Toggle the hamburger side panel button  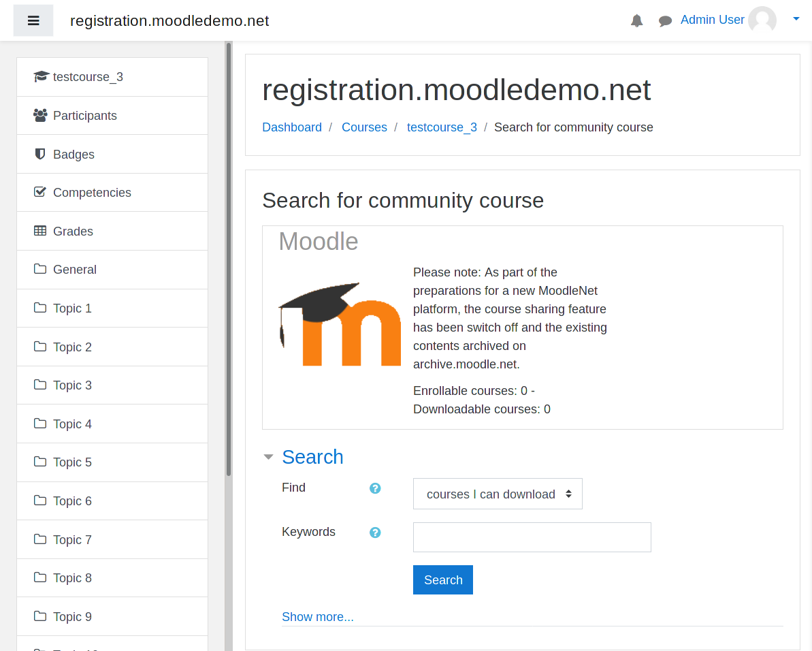pyautogui.click(x=33, y=20)
